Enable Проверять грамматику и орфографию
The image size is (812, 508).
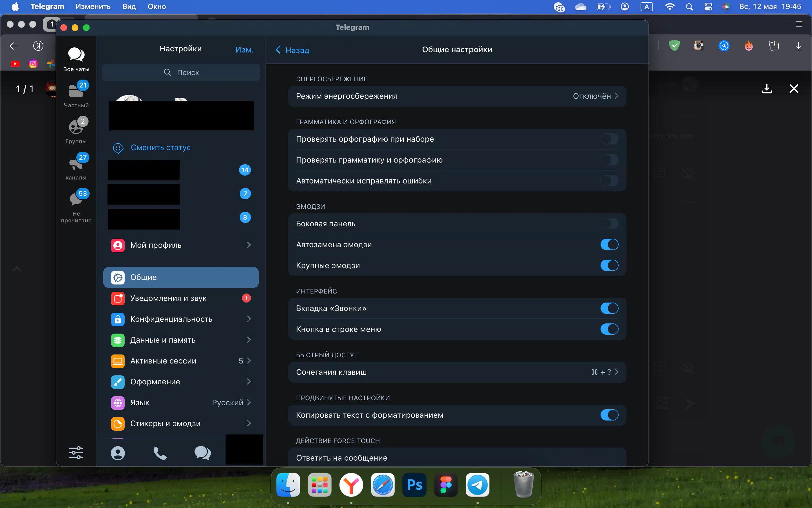tap(609, 160)
